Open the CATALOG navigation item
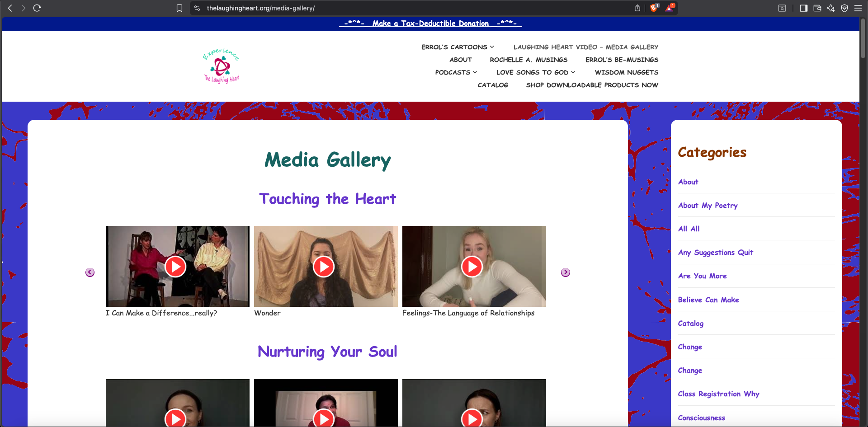This screenshot has height=427, width=868. pos(493,85)
